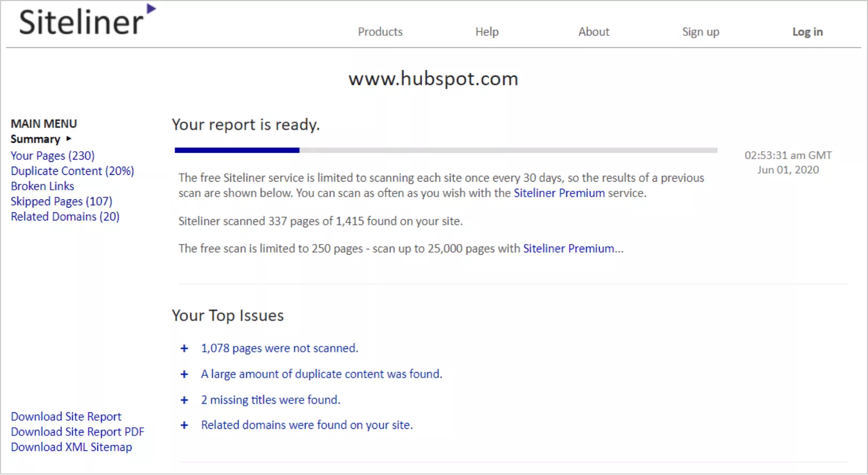Image resolution: width=868 pixels, height=475 pixels.
Task: Open Your Pages (230) report
Action: click(53, 155)
